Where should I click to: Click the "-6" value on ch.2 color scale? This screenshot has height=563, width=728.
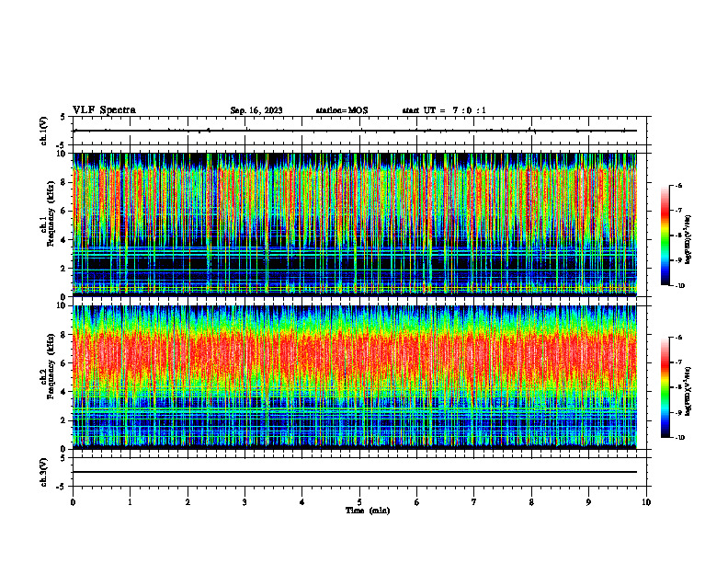[679, 338]
